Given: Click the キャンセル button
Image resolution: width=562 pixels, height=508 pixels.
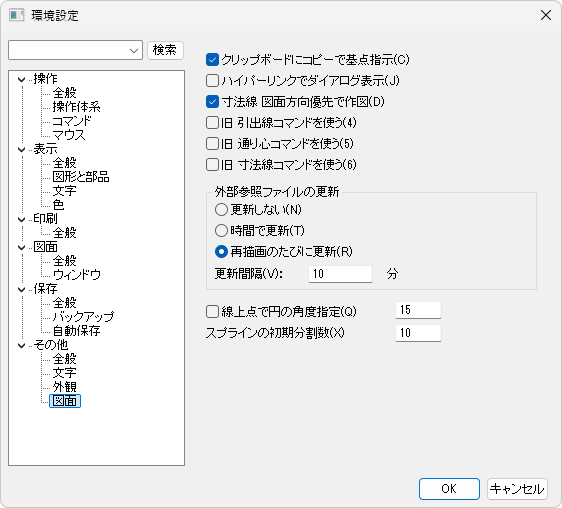Looking at the screenshot, I should pos(517,489).
